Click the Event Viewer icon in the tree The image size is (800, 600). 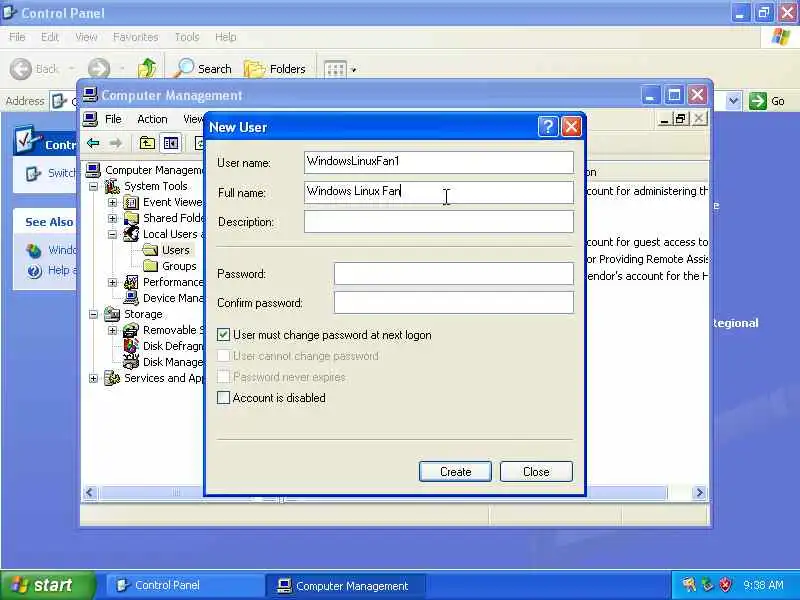point(131,203)
